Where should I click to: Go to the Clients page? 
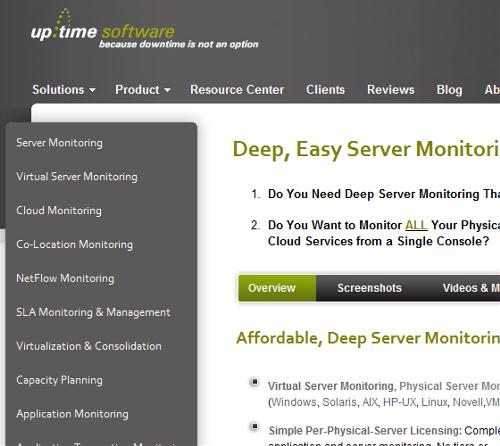click(x=325, y=90)
